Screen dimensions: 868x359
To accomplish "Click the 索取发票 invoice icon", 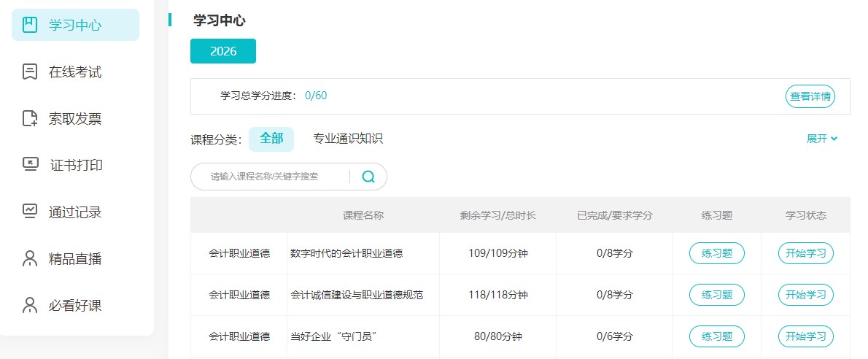I will click(30, 119).
